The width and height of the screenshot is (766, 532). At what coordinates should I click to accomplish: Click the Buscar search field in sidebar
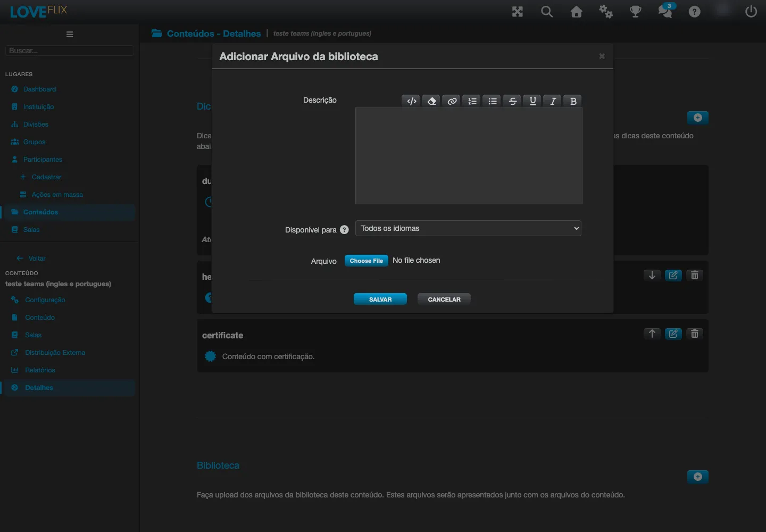click(70, 51)
